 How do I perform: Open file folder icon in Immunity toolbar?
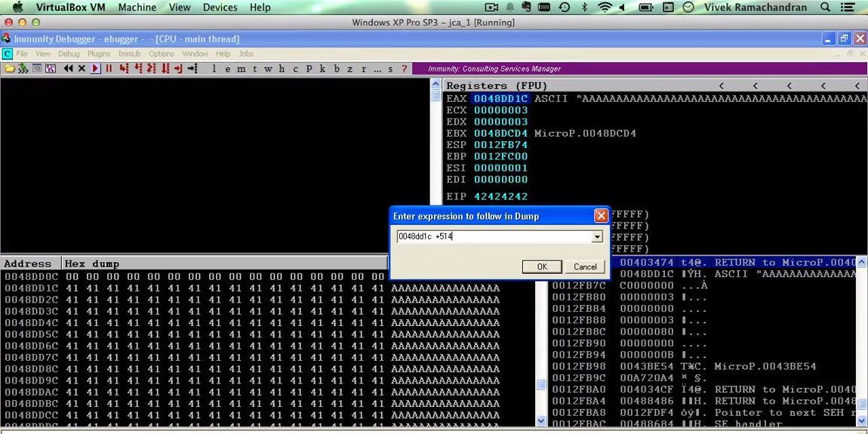pyautogui.click(x=9, y=69)
